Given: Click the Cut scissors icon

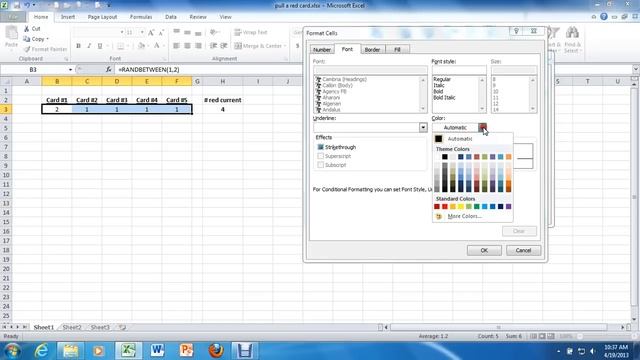Looking at the screenshot, I should 27,29.
